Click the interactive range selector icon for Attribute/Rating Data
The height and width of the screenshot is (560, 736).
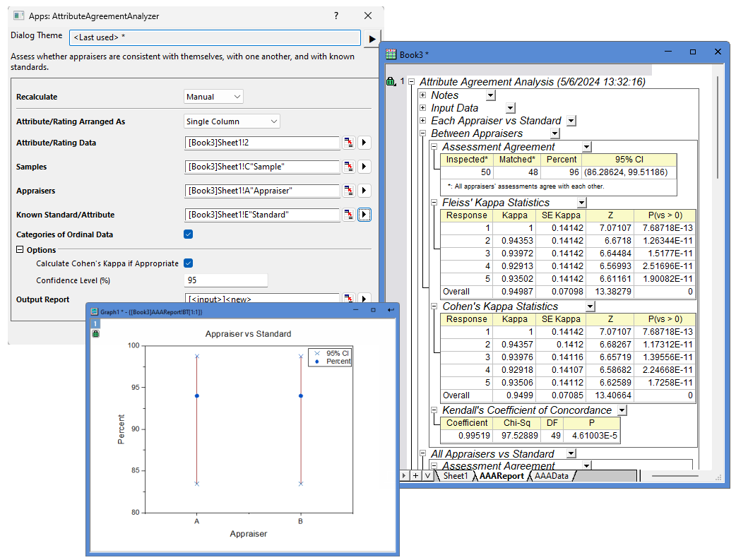[348, 143]
